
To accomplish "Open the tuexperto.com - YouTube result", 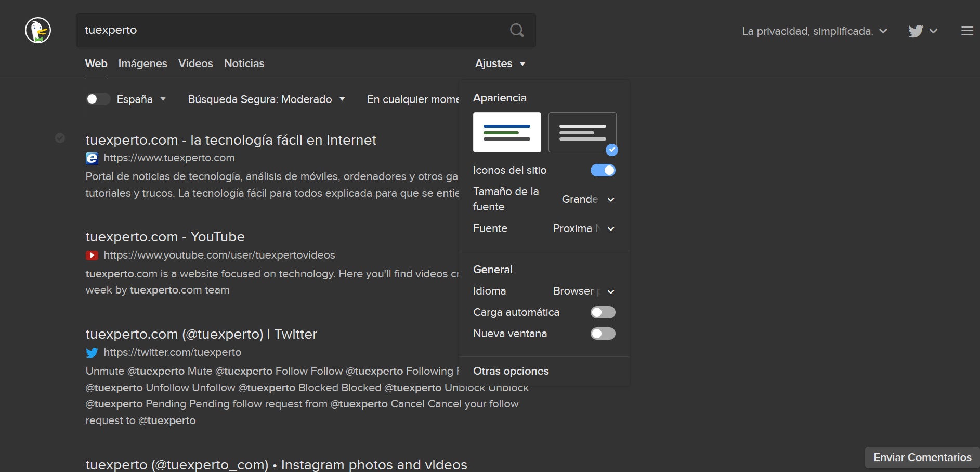I will [x=165, y=237].
